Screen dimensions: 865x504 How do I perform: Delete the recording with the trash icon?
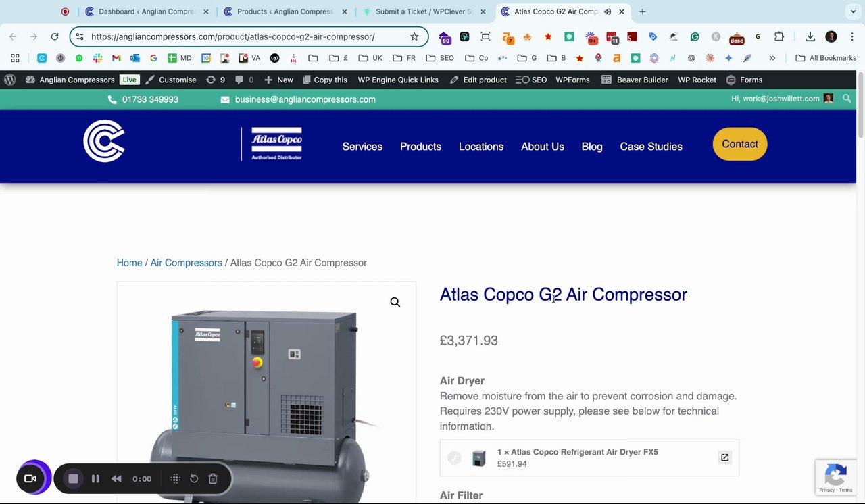pyautogui.click(x=213, y=478)
